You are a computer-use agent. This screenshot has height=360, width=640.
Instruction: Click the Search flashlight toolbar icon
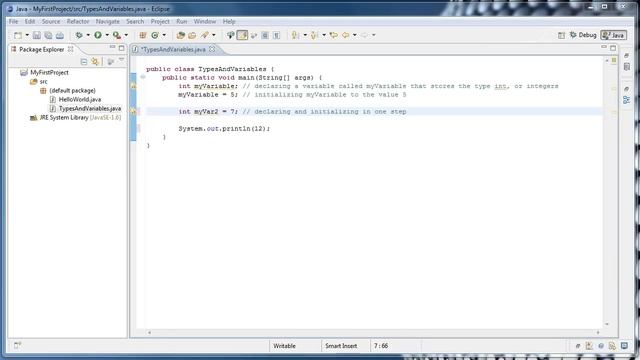[x=205, y=35]
